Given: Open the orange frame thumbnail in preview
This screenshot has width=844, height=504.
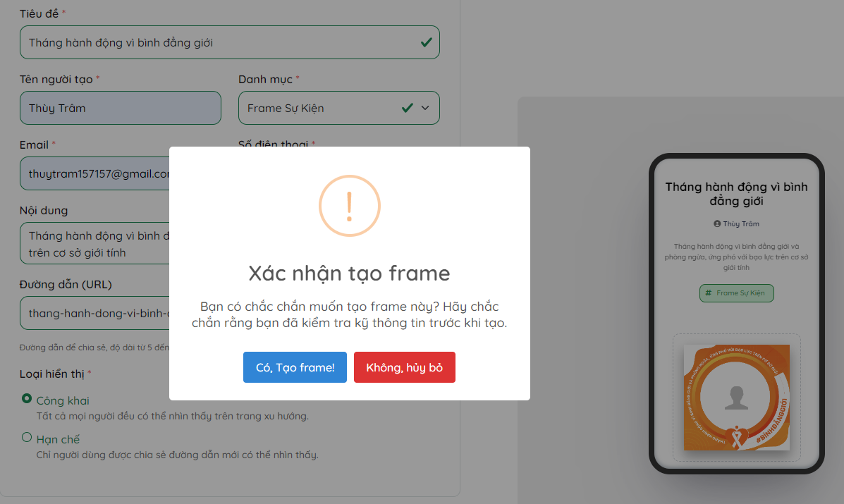Looking at the screenshot, I should (736, 398).
